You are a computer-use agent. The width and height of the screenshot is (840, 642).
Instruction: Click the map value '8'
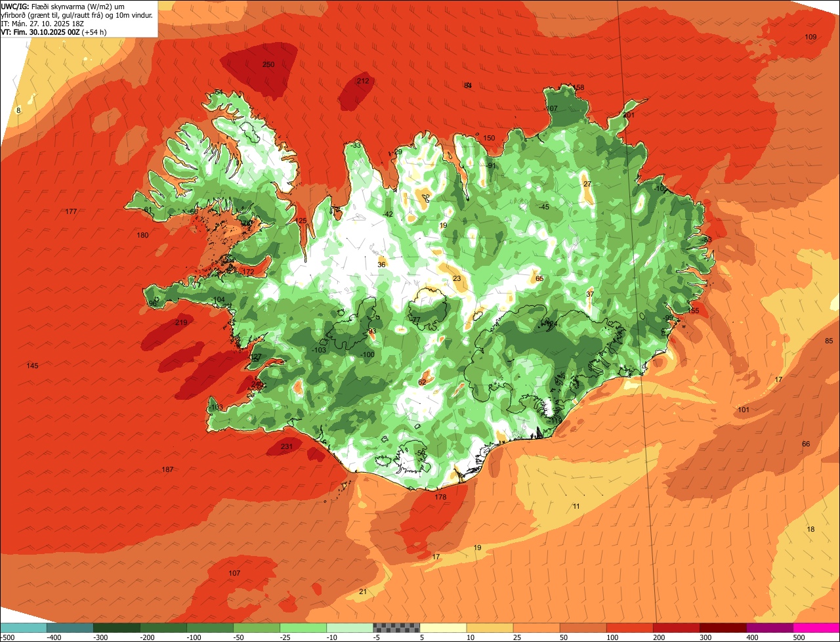pyautogui.click(x=18, y=110)
